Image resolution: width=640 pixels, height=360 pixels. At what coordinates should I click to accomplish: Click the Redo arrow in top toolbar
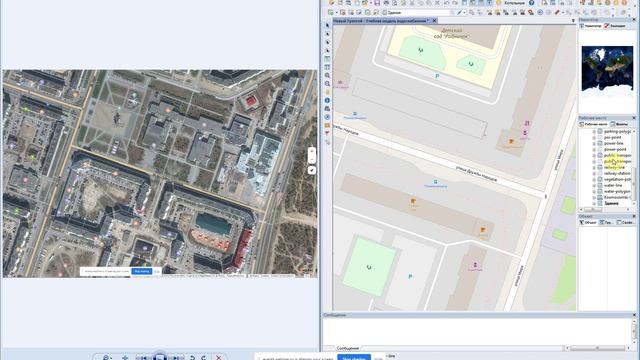455,3
